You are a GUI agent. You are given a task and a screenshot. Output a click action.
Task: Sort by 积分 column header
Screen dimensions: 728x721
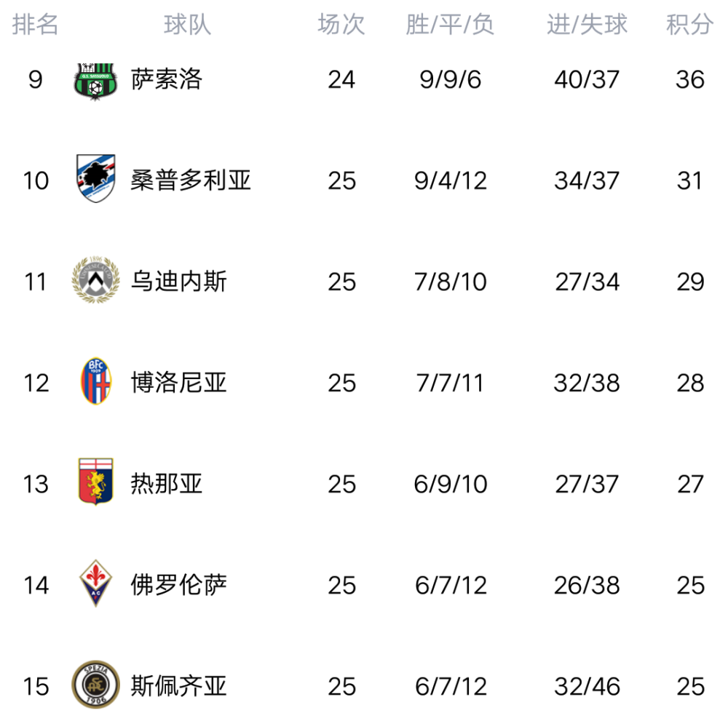(x=689, y=25)
